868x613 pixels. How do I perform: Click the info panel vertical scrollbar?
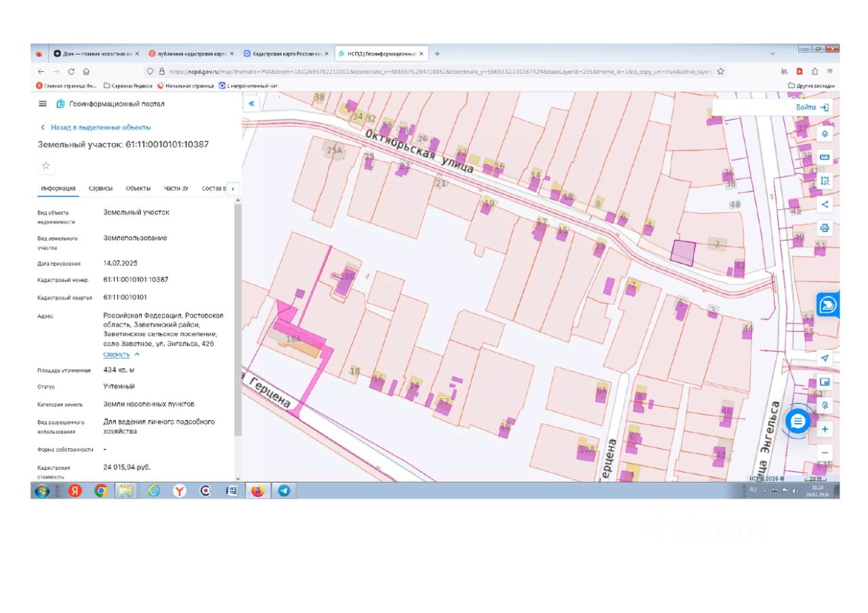[x=237, y=319]
